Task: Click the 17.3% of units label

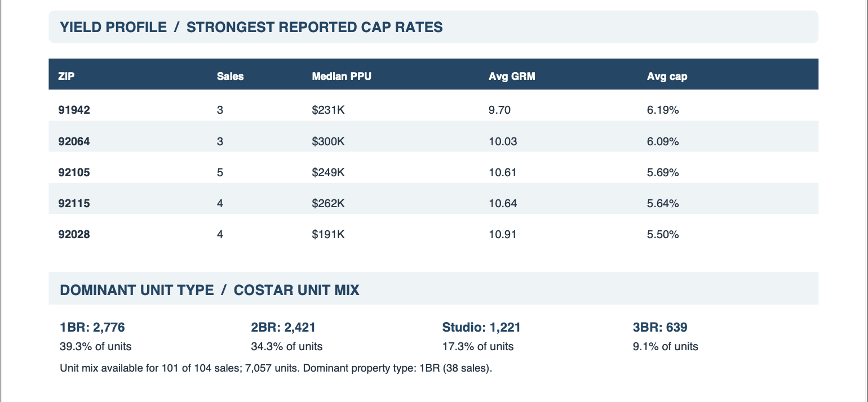Action: (477, 346)
